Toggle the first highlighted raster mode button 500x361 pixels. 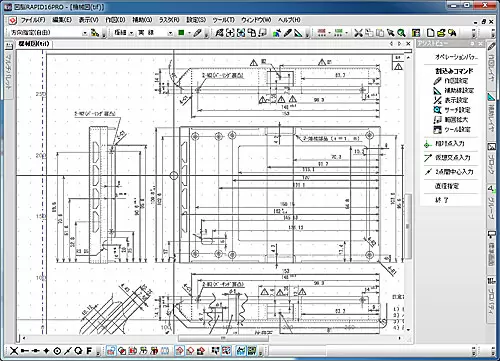111,351
